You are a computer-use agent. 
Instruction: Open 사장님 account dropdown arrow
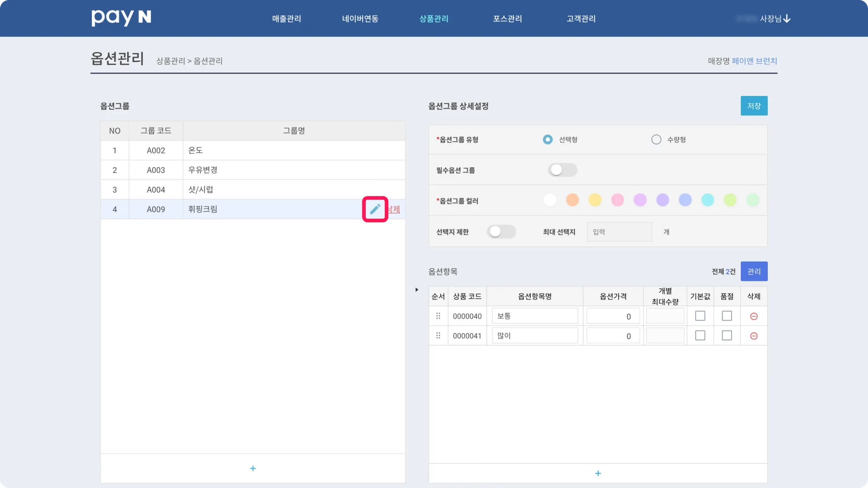(787, 19)
